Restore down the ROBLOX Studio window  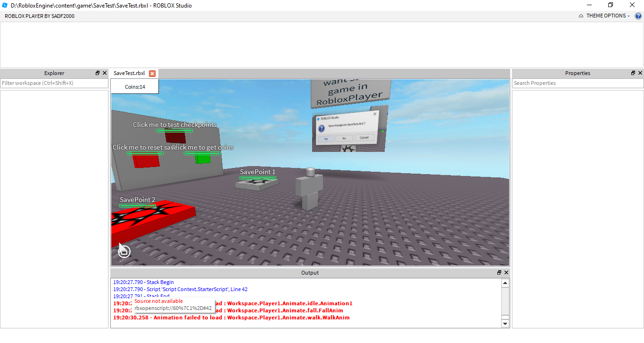[611, 5]
